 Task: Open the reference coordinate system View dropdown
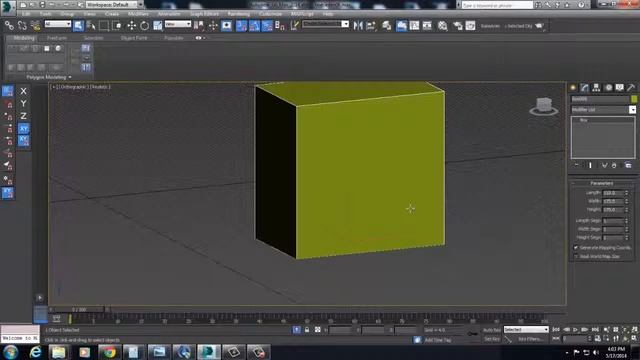click(178, 24)
